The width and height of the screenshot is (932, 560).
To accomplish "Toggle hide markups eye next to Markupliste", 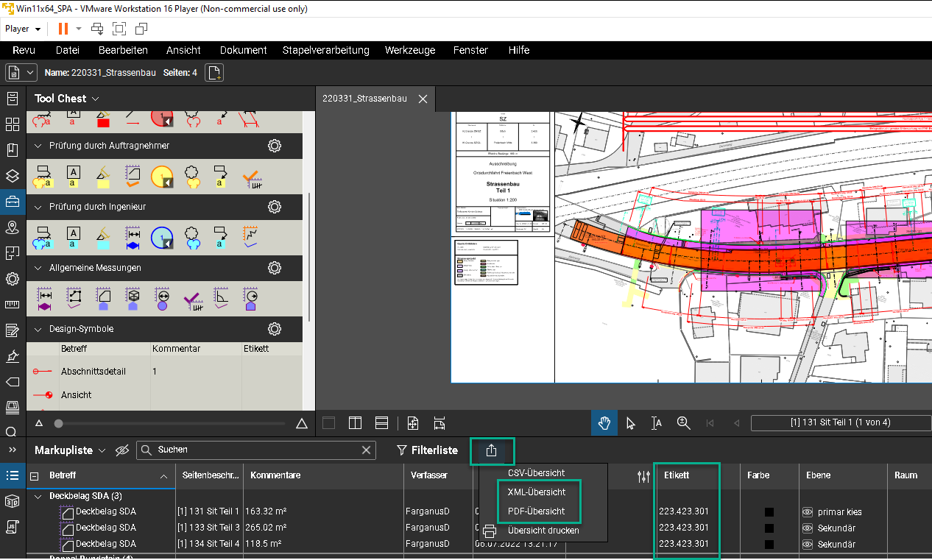I will pos(122,450).
